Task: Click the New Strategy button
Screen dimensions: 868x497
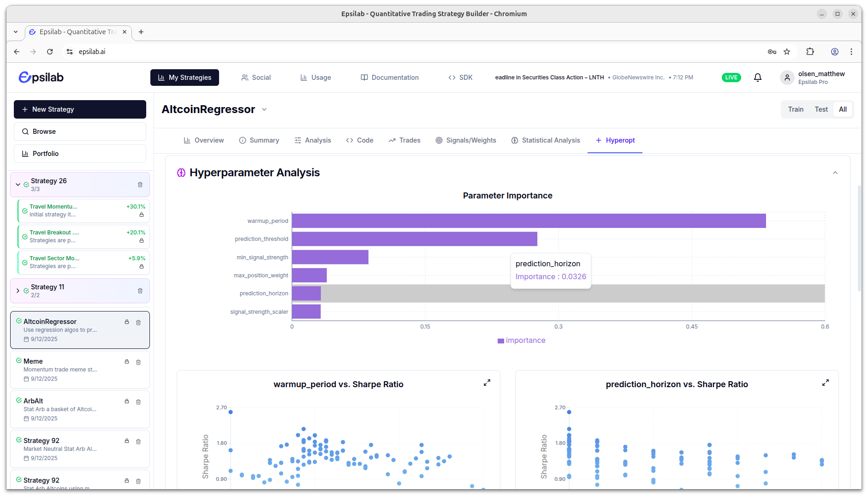Action: [x=80, y=109]
